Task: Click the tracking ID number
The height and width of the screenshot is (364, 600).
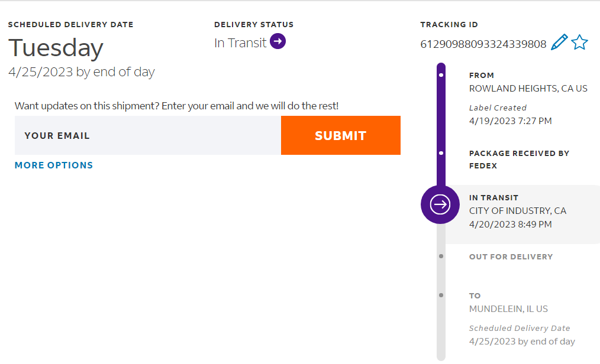Action: 483,44
